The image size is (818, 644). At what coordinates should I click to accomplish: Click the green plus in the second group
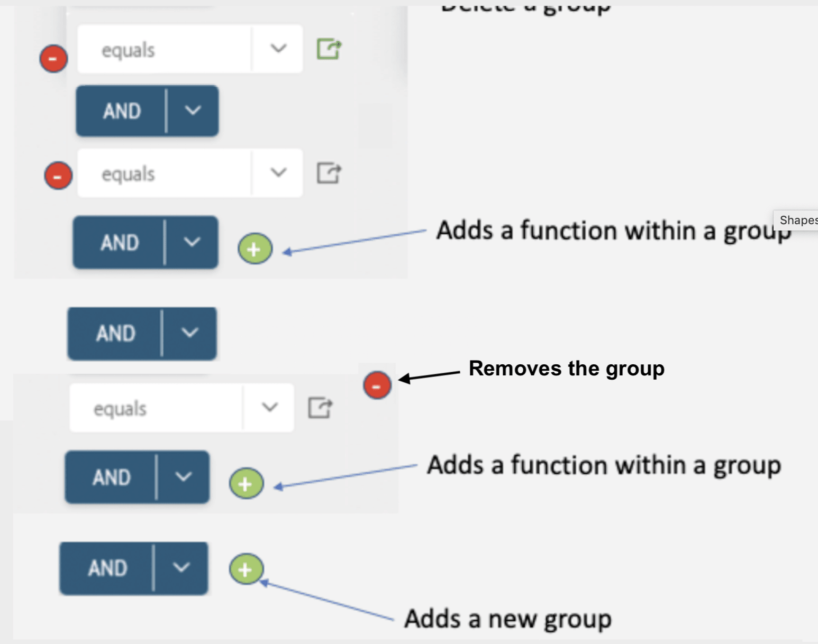246,483
